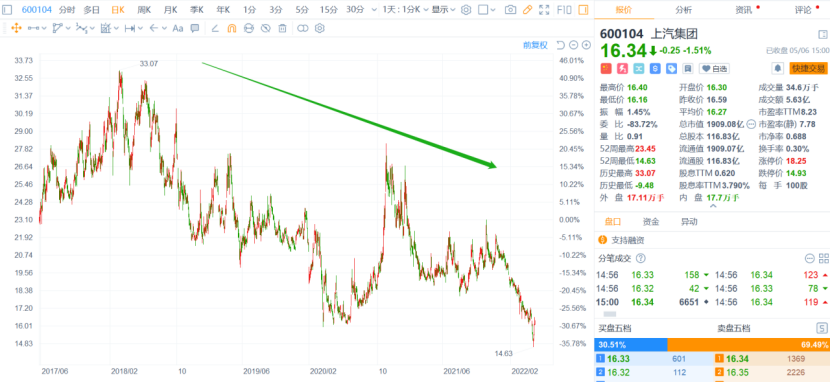The image size is (830, 383).
Task: Select the 15分 interval tab
Action: pyautogui.click(x=328, y=10)
